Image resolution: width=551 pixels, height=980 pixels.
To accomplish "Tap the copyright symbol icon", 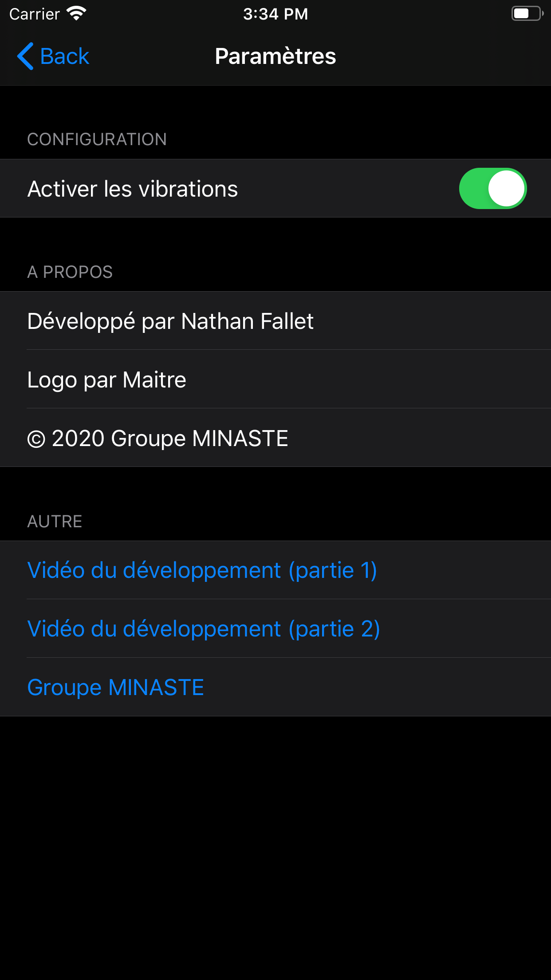I will [36, 439].
